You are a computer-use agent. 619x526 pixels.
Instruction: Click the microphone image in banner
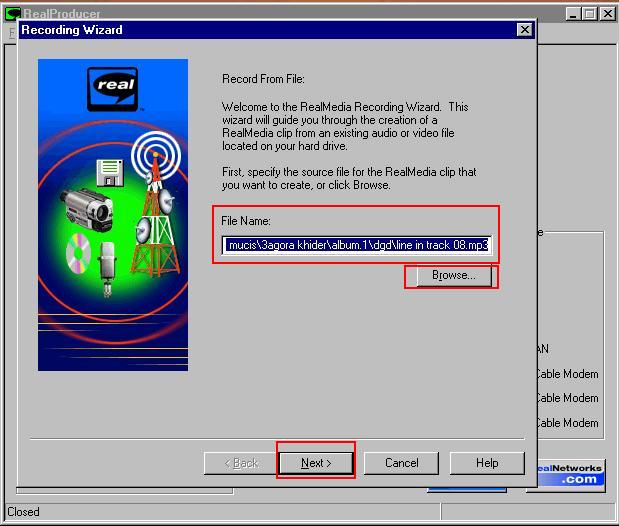[x=107, y=269]
